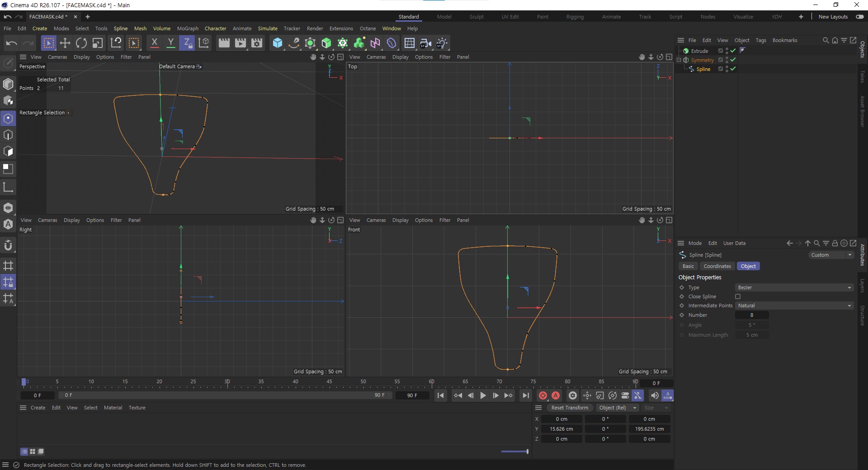Lock the Attribute Manager panel
Screen dimensions: 868x470
[835, 243]
